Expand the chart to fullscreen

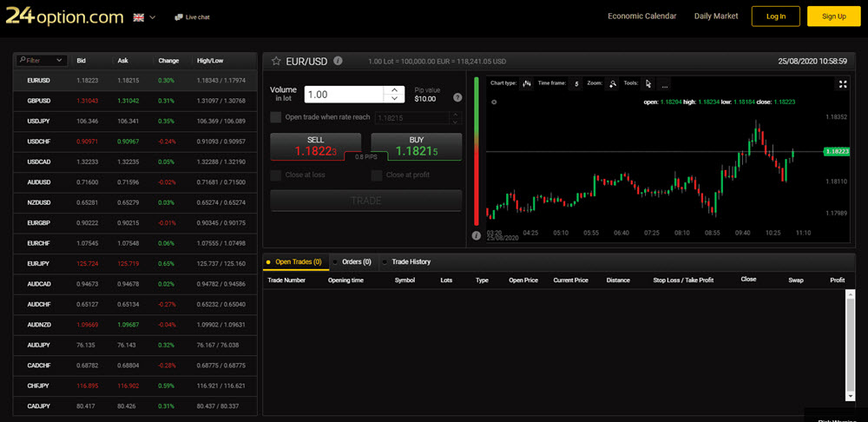[843, 84]
